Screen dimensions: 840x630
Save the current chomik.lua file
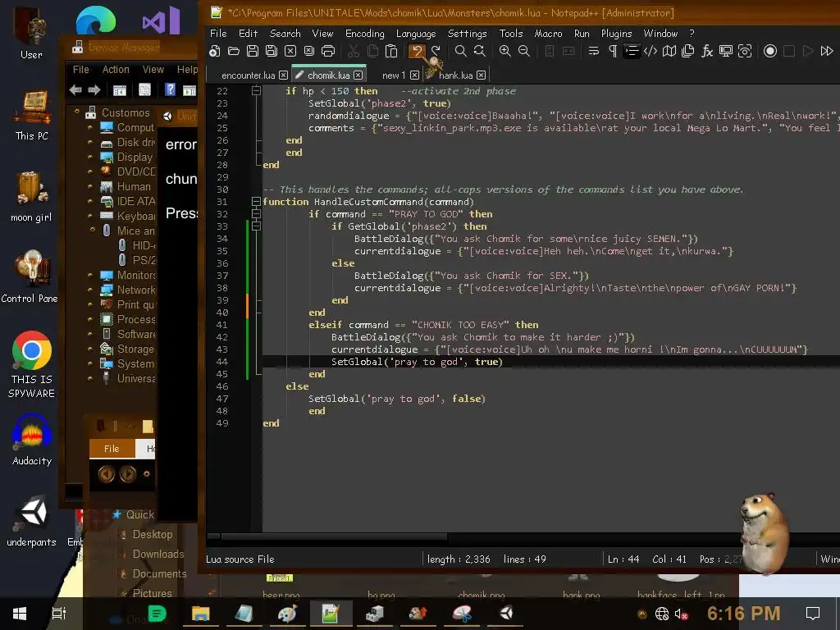pyautogui.click(x=253, y=51)
